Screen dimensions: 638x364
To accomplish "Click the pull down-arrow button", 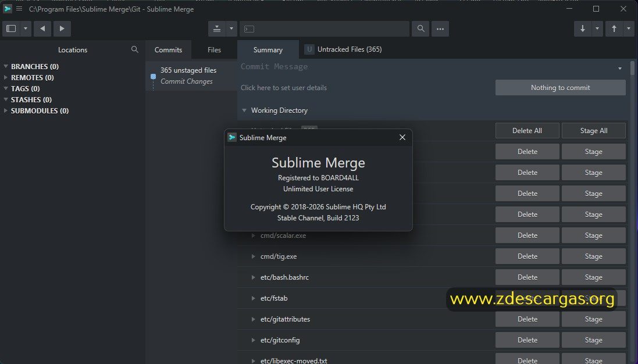I will click(x=583, y=28).
